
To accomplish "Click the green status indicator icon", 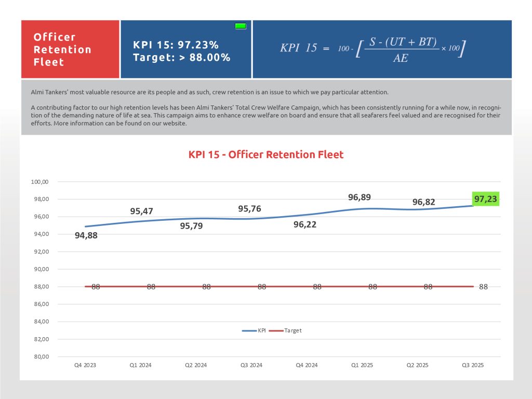I will coord(241,26).
